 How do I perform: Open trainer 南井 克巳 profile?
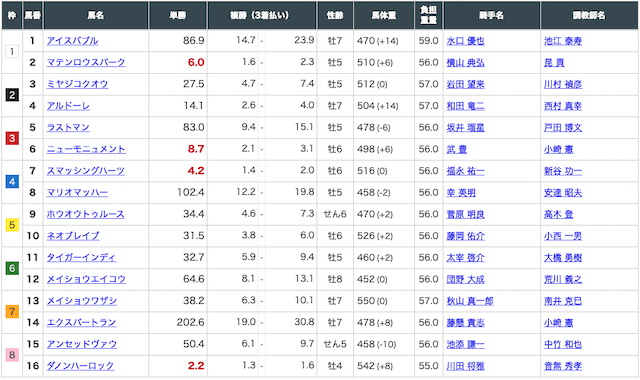(x=563, y=301)
